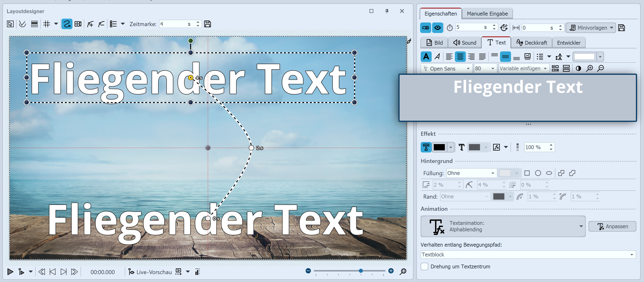Click the text center alignment icon
The width and height of the screenshot is (644, 282).
pos(457,57)
